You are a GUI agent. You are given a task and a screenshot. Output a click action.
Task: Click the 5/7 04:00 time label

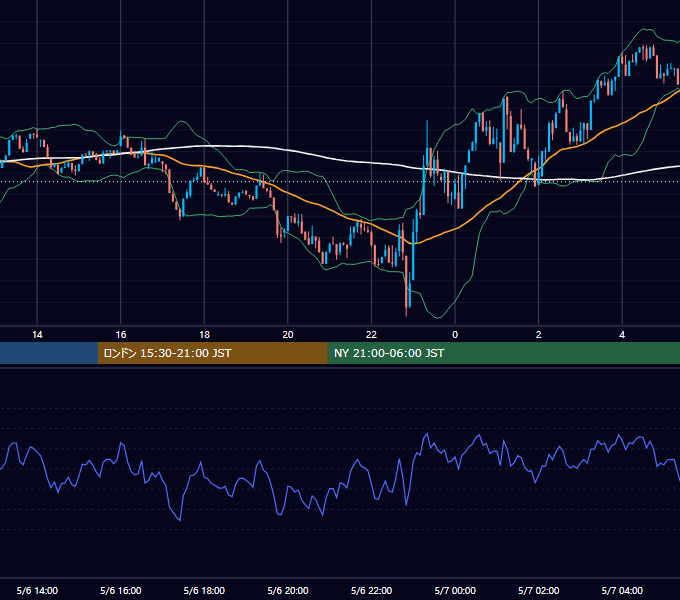point(622,590)
